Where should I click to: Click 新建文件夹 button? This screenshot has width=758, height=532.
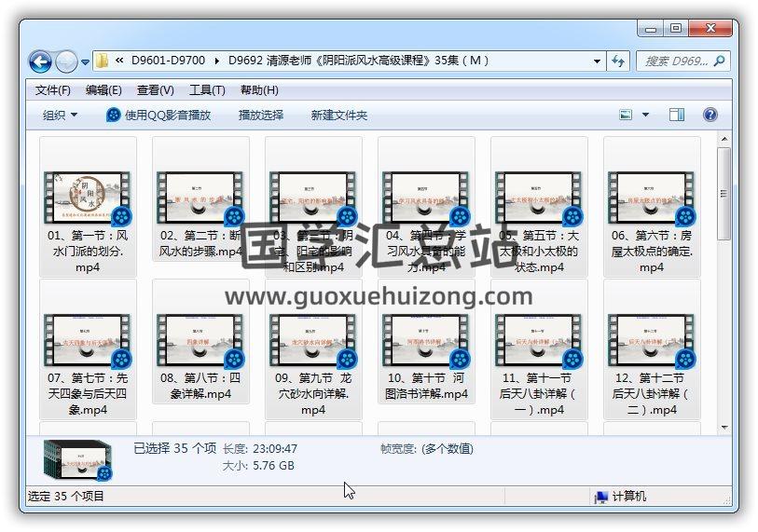tap(338, 115)
